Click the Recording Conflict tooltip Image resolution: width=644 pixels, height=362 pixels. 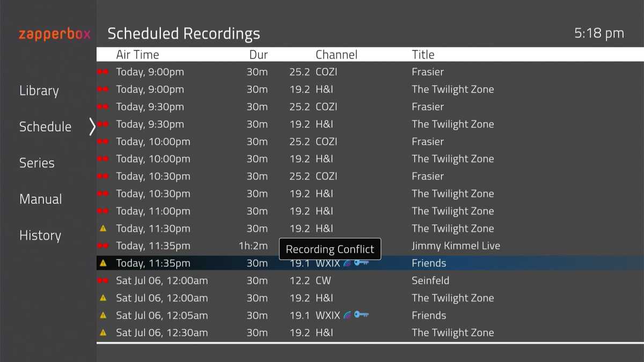click(330, 249)
